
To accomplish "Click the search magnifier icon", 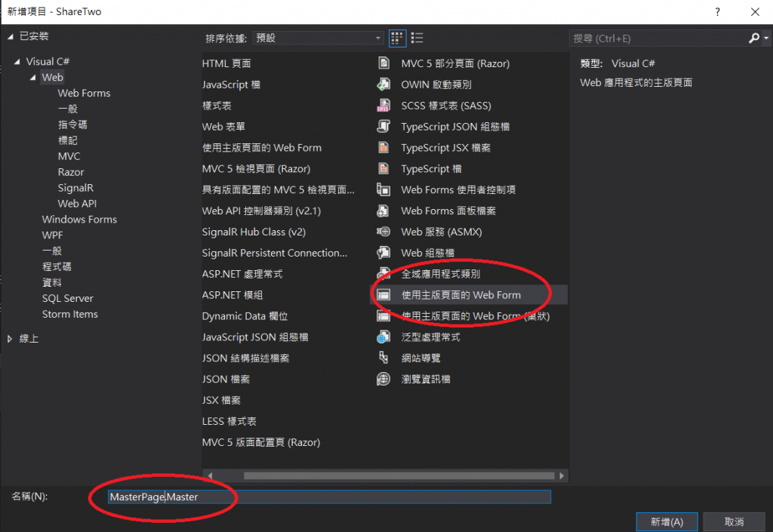I will click(754, 38).
